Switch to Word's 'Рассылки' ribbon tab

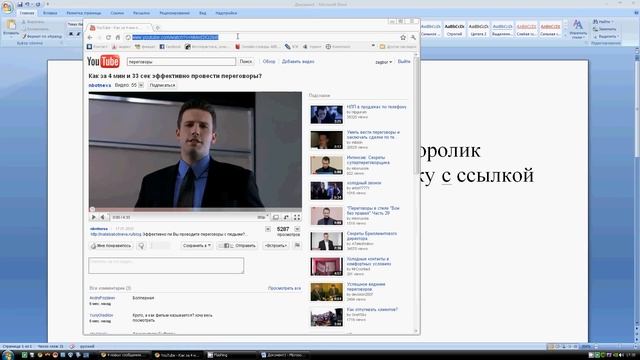click(x=141, y=13)
